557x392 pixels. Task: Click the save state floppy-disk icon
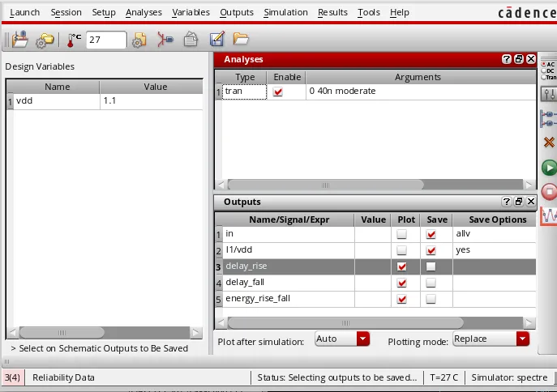pos(216,40)
